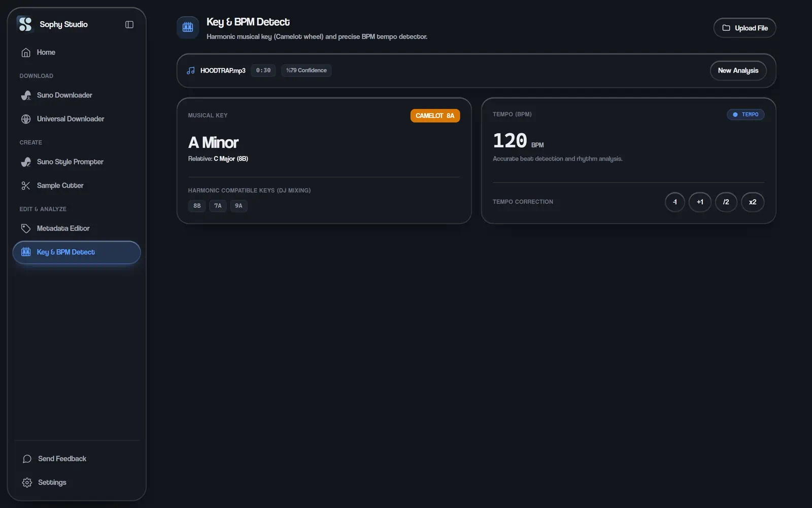Viewport: 812px width, 508px height.
Task: Open Suno Style Prompter
Action: point(77,162)
